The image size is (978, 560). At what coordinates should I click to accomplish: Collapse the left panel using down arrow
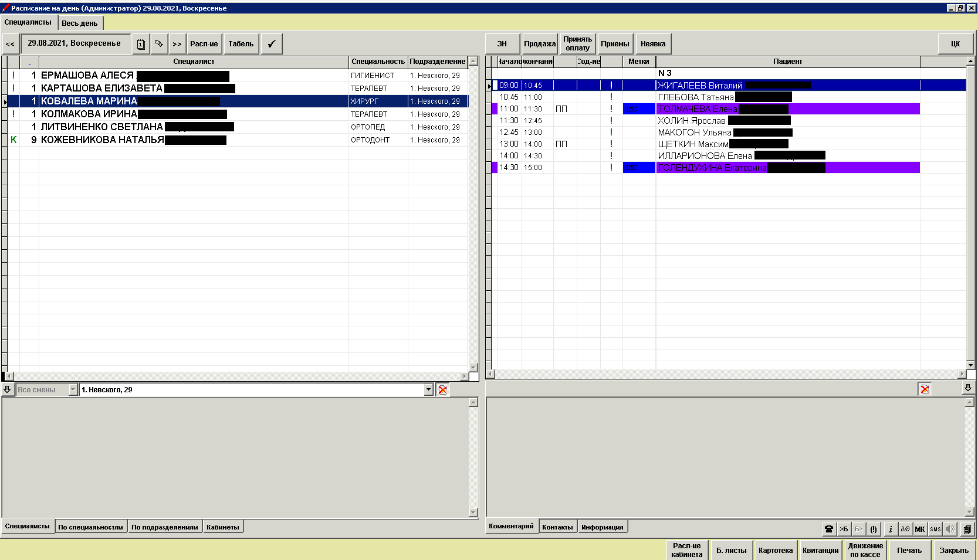(7, 389)
